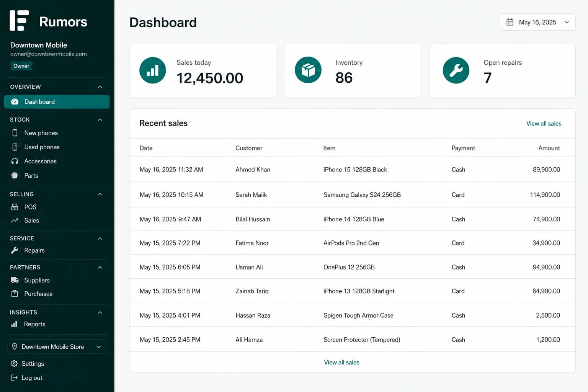
Task: Click the Item column header
Action: (329, 148)
